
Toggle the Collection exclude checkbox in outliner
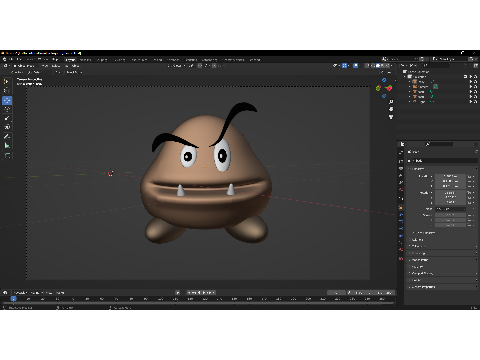[465, 77]
